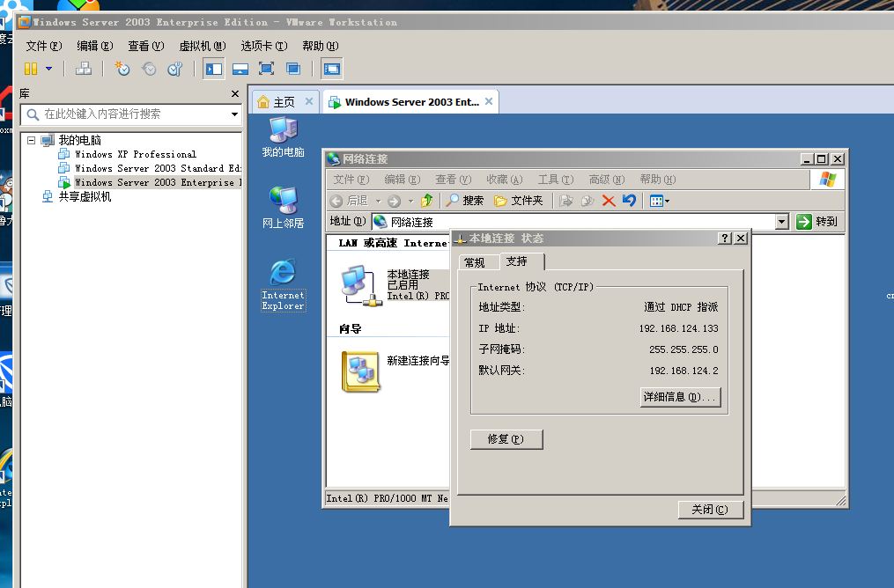This screenshot has width=894, height=588.
Task: Select 网上邻居 desktop icon in guest
Action: pyautogui.click(x=284, y=208)
